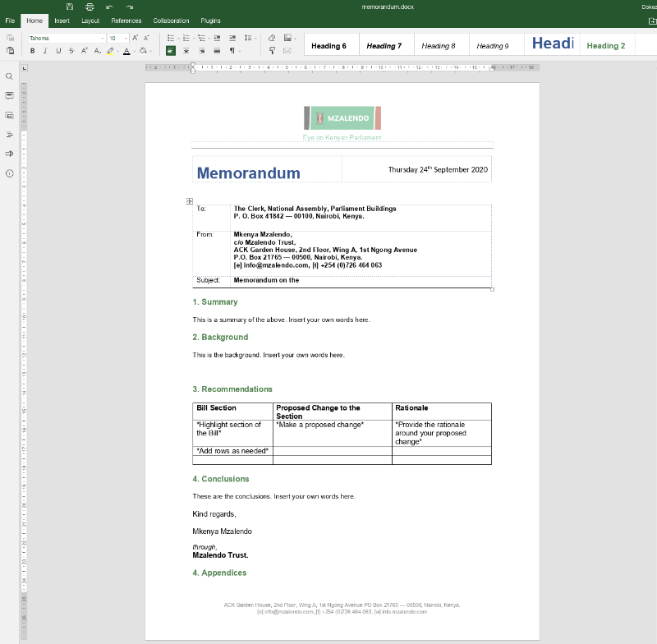Click the Undo arrow
Screen dimensions: 657x644
tap(109, 7)
